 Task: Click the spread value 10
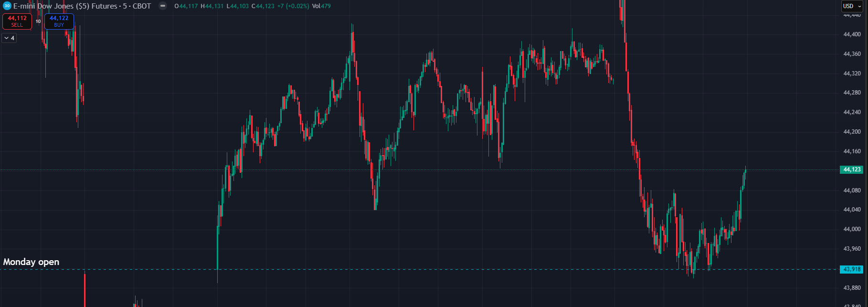click(38, 21)
